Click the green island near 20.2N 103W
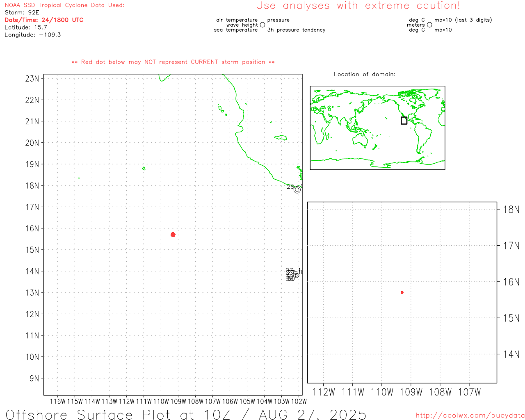Screen dimensions: 525x420 [281, 138]
